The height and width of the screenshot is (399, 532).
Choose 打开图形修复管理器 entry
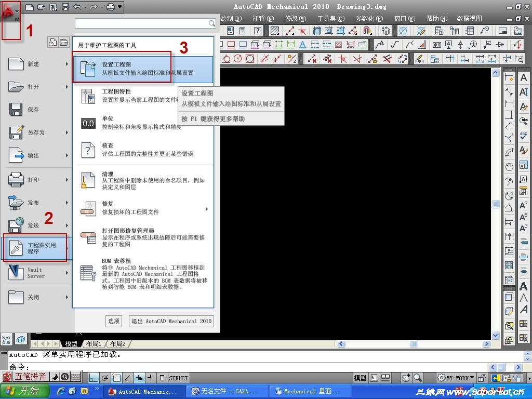tap(143, 237)
